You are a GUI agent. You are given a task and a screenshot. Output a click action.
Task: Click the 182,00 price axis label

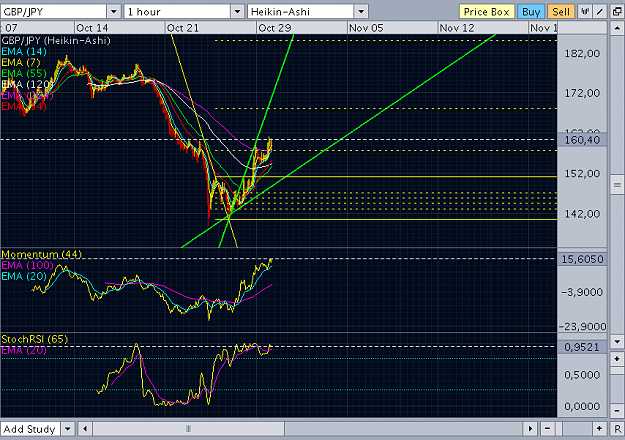click(x=582, y=53)
